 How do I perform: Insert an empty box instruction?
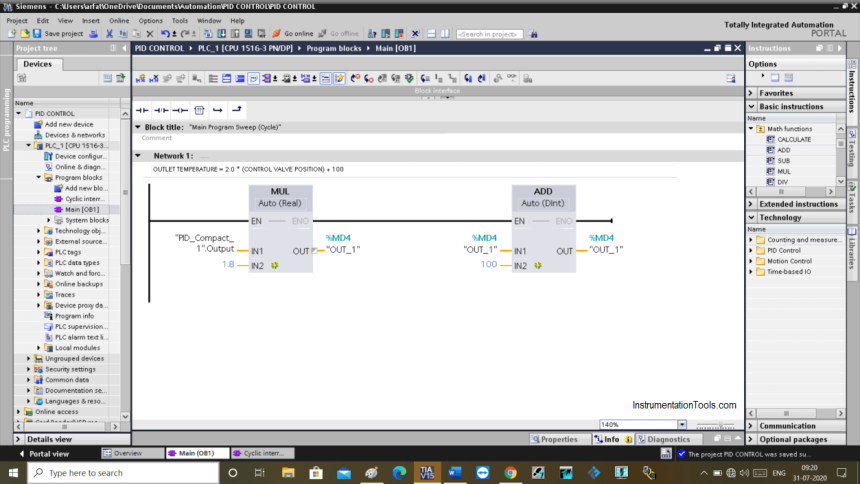point(199,110)
